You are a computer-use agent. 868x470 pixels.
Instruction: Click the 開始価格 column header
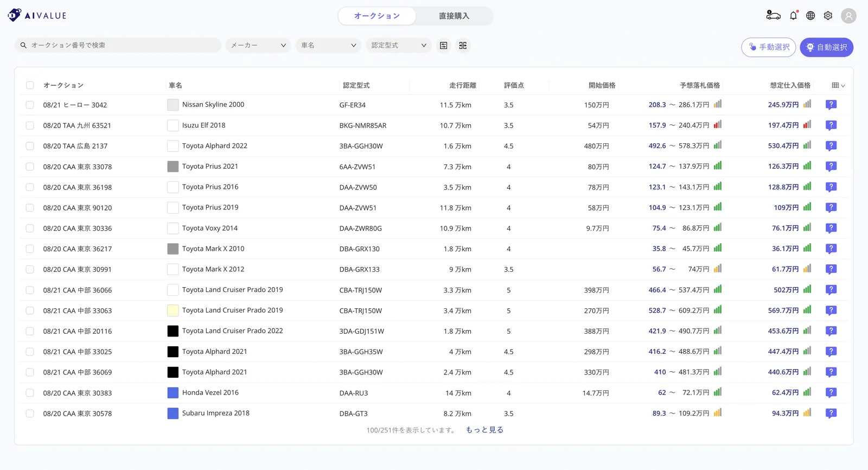pos(602,85)
